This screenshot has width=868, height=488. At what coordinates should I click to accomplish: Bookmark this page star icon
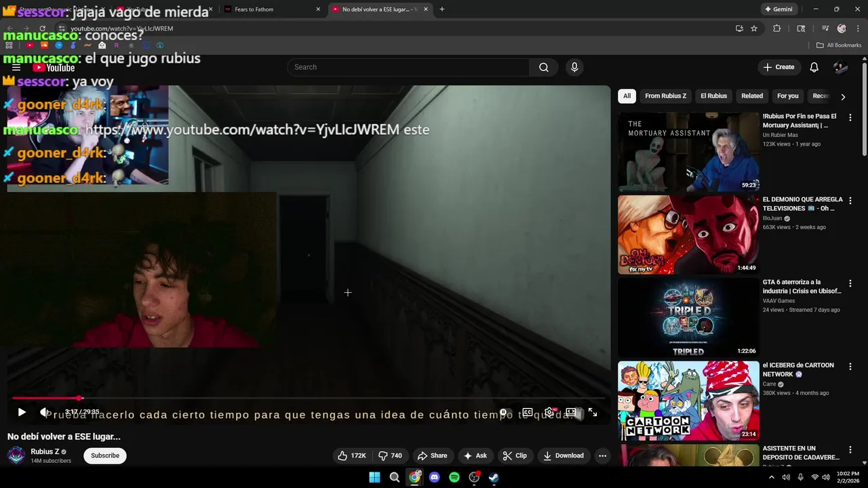tap(753, 28)
